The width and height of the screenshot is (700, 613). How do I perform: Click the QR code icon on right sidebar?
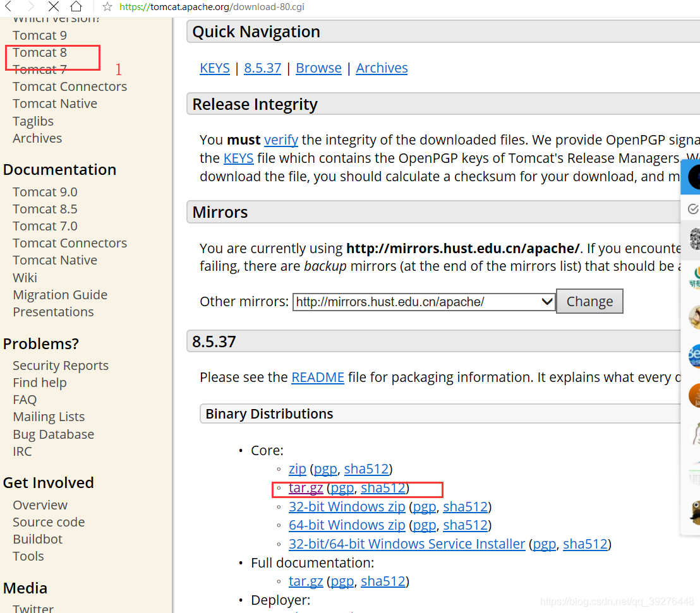695,239
